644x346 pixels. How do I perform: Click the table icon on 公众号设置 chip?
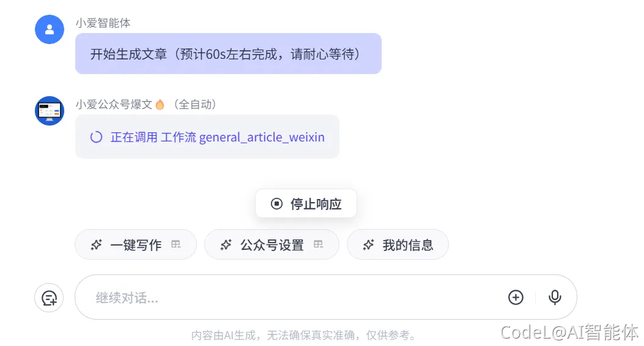[318, 244]
